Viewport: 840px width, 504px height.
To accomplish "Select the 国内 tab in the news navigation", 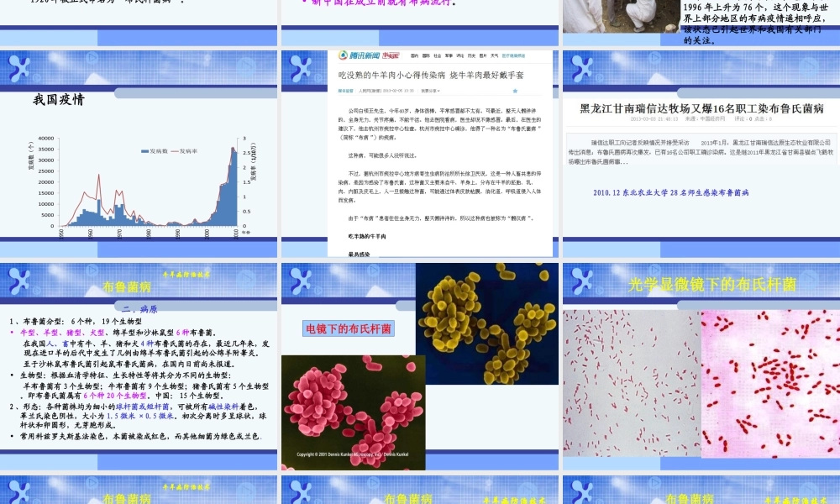I will tap(412, 55).
